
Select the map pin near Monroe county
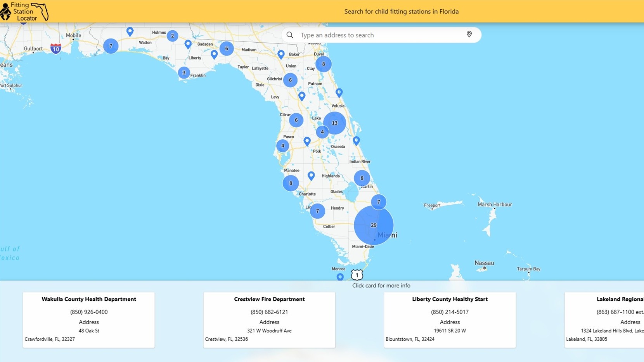pyautogui.click(x=340, y=277)
